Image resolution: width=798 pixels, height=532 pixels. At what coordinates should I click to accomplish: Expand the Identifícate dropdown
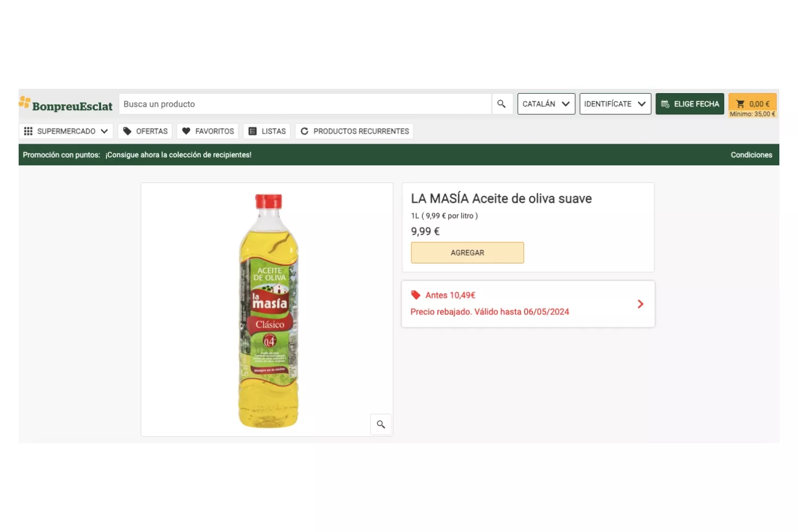click(615, 104)
